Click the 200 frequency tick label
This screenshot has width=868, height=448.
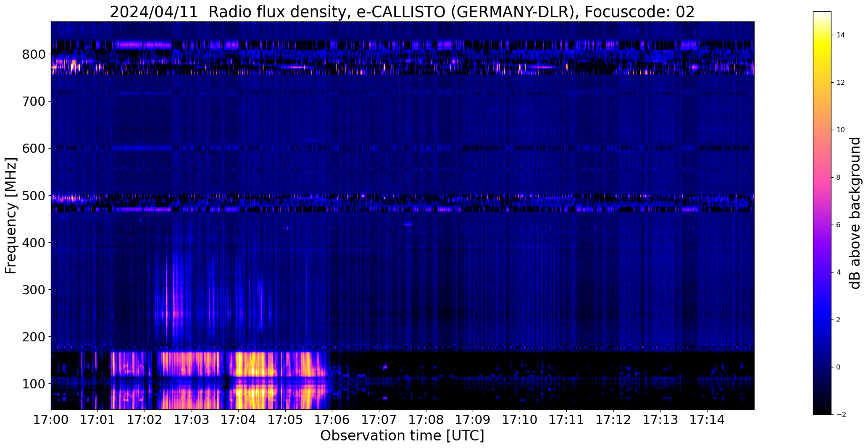point(34,337)
